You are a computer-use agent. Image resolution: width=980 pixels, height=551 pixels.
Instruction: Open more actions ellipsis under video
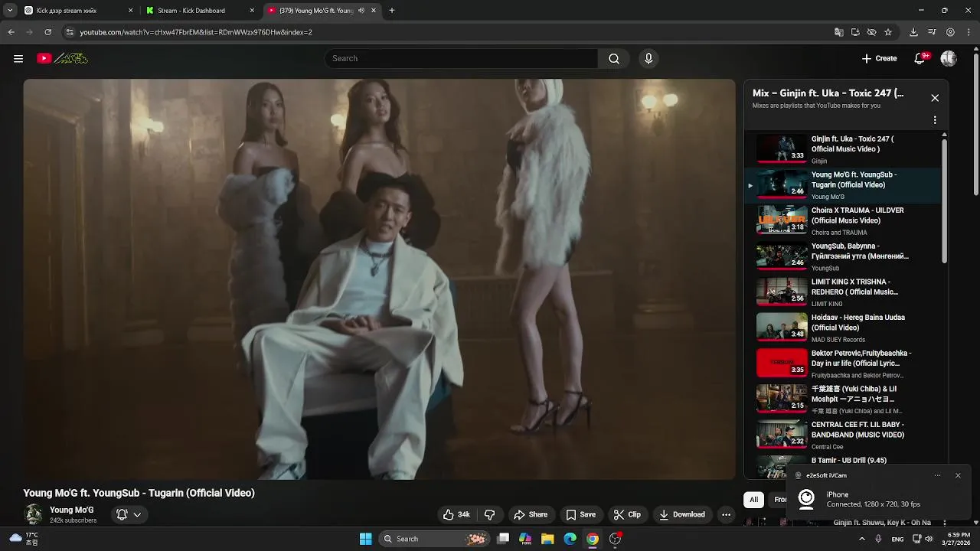726,514
